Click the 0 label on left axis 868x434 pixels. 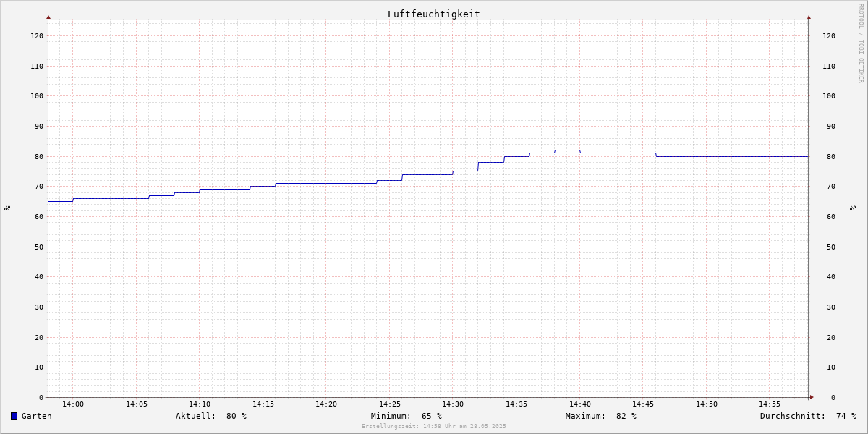(41, 397)
